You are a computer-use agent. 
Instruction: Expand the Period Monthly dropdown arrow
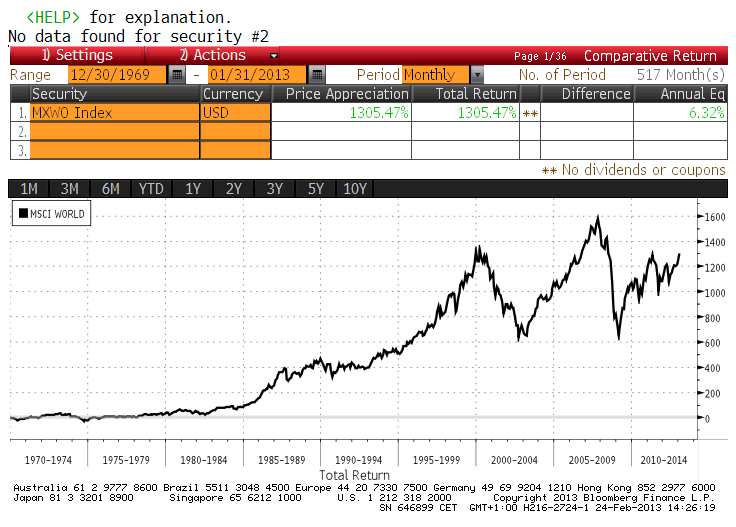[x=477, y=75]
